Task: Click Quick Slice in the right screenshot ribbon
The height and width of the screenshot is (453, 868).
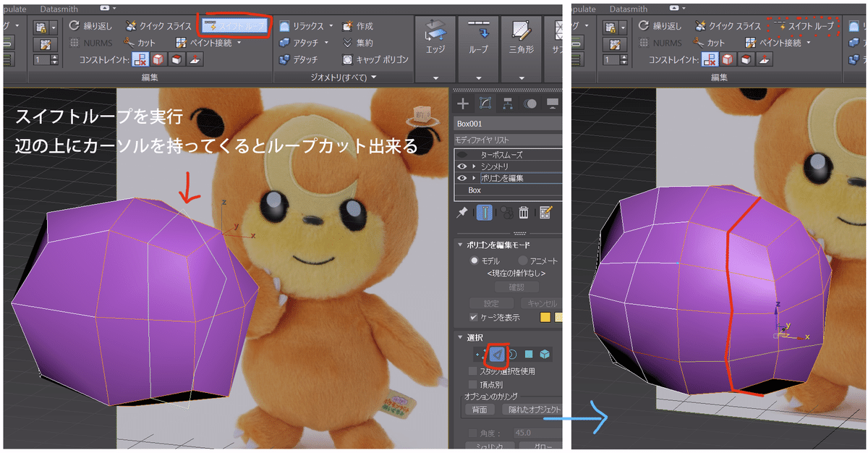Action: 728,26
